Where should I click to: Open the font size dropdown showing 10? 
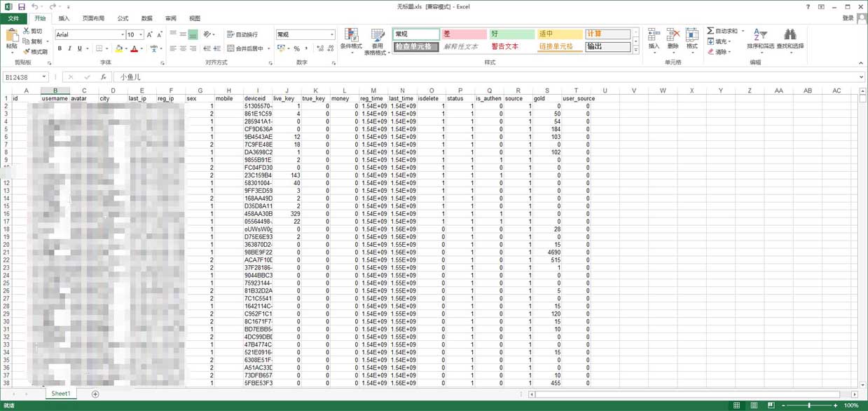141,34
